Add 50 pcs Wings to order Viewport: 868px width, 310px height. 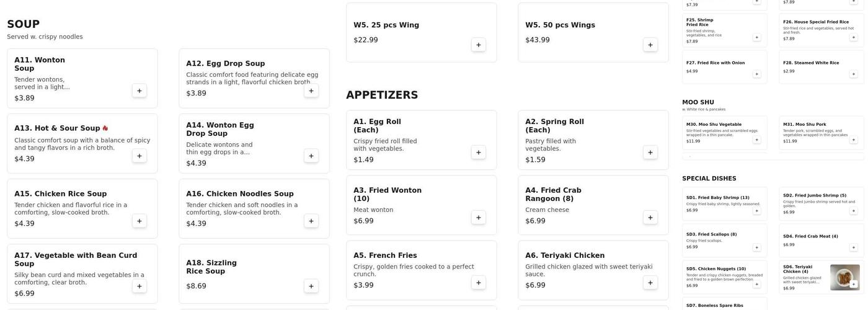(650, 45)
